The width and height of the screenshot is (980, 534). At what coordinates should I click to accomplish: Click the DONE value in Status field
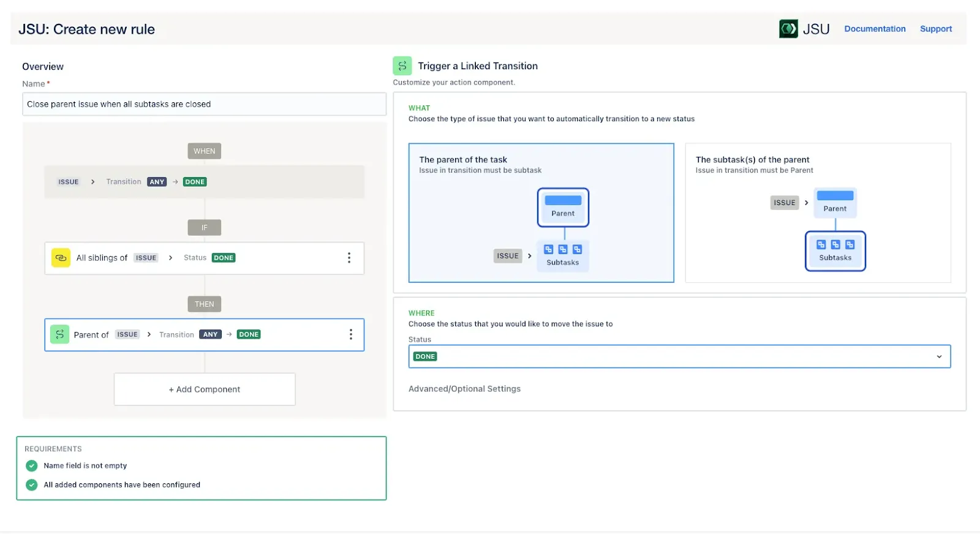[x=425, y=356]
